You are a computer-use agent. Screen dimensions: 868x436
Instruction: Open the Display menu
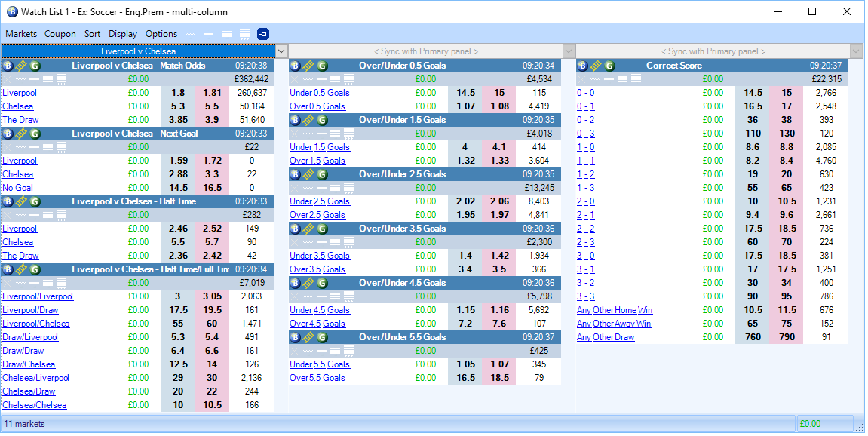pyautogui.click(x=123, y=34)
